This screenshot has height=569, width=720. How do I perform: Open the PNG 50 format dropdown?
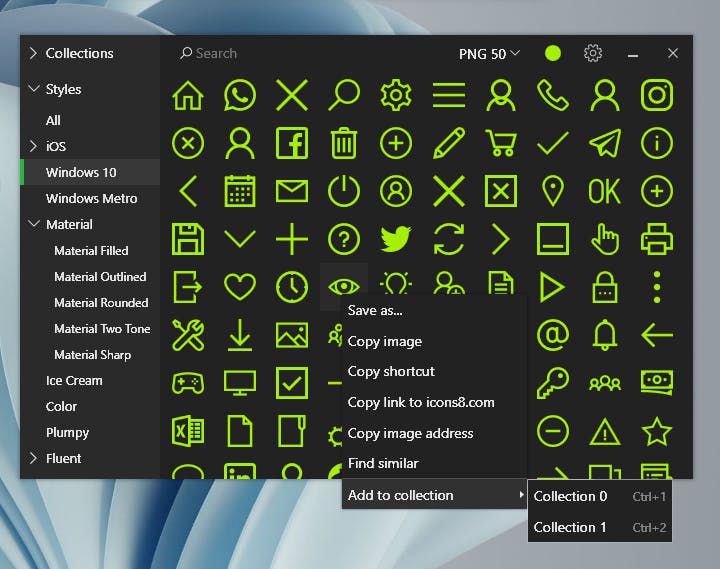point(489,54)
